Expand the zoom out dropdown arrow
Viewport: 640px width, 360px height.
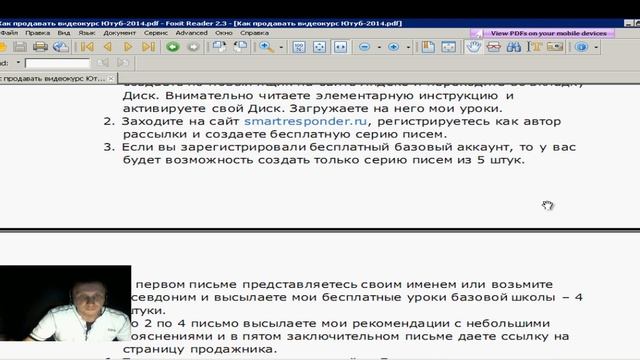pyautogui.click(x=379, y=47)
